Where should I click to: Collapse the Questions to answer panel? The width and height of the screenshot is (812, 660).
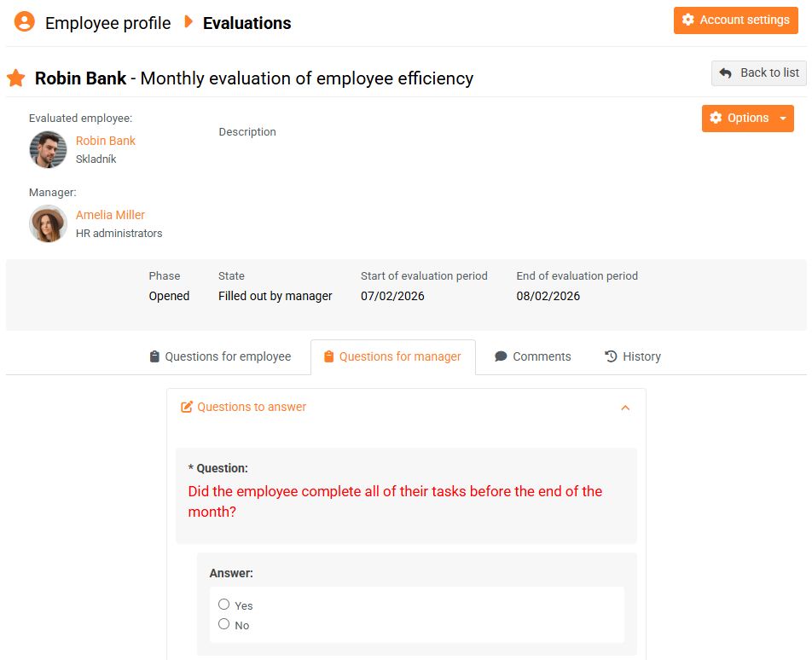coord(625,408)
